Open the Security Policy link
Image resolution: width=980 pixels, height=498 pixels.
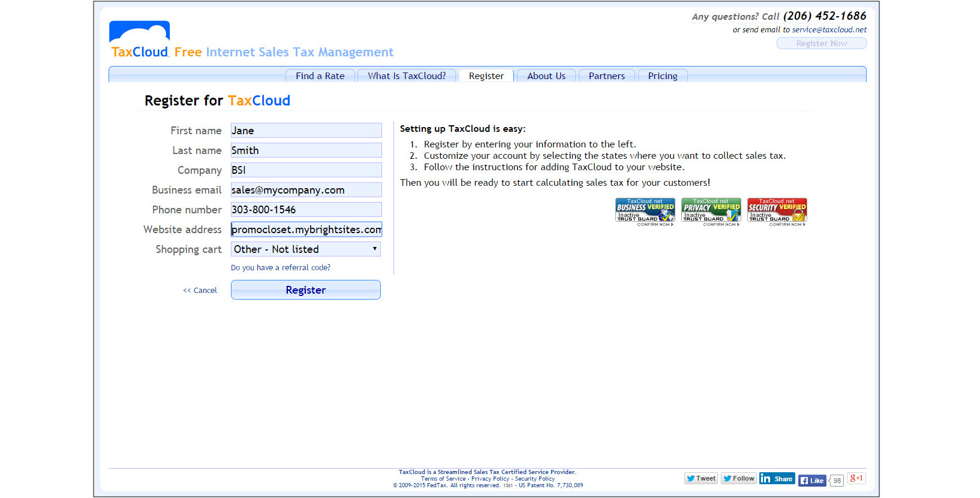[535, 479]
